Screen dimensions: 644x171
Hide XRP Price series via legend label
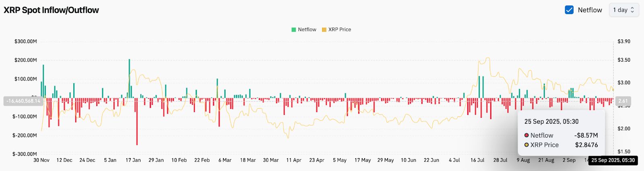pos(340,29)
